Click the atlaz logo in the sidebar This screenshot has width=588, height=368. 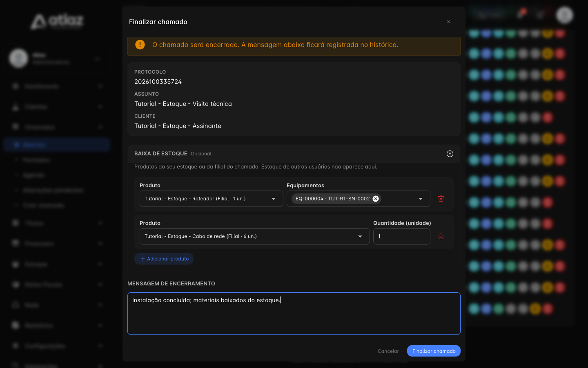(57, 21)
